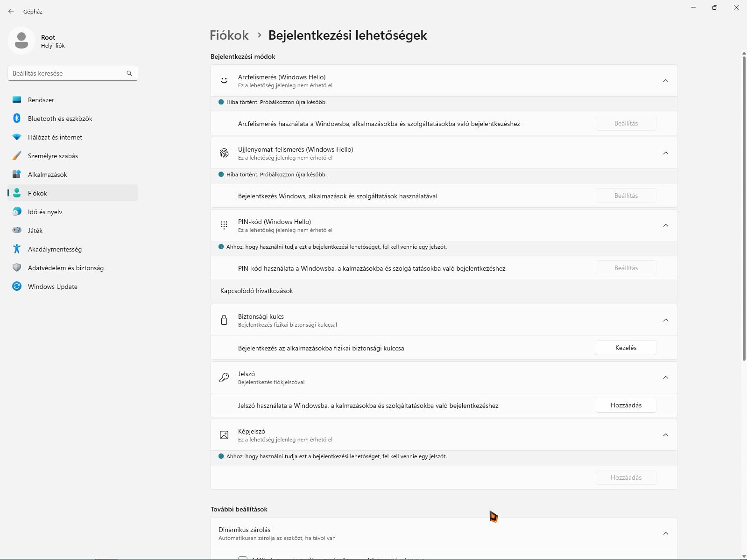Open Bluetooth és eszközök category

pos(73,119)
